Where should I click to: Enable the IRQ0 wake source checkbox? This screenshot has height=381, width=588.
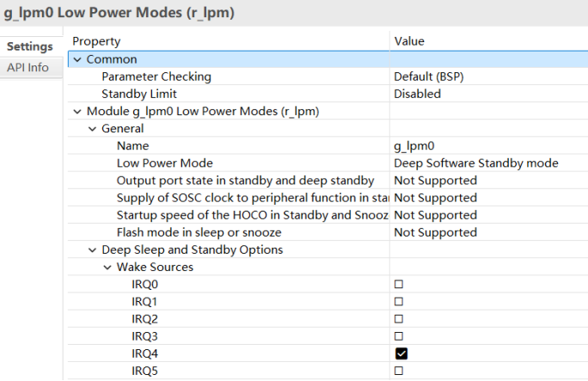click(399, 285)
